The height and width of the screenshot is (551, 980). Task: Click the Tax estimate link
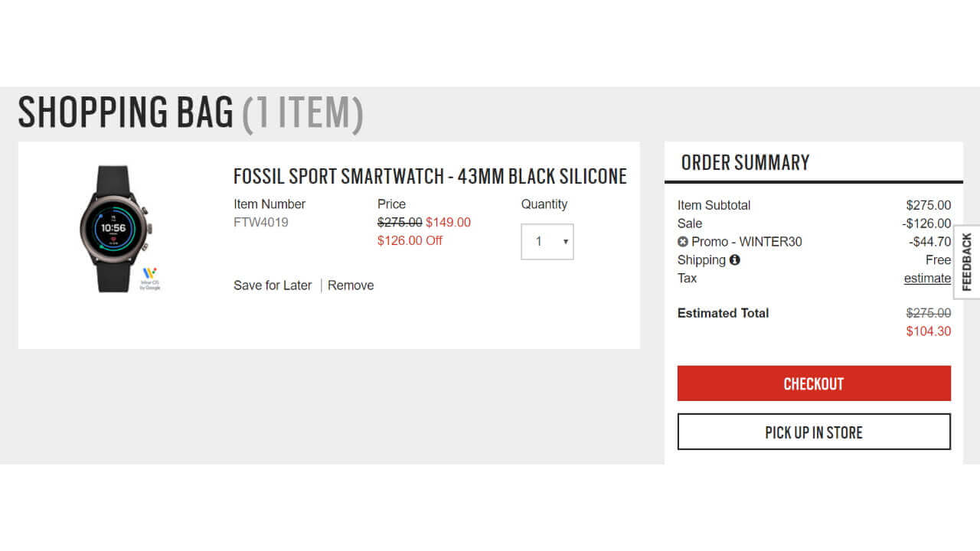click(927, 279)
